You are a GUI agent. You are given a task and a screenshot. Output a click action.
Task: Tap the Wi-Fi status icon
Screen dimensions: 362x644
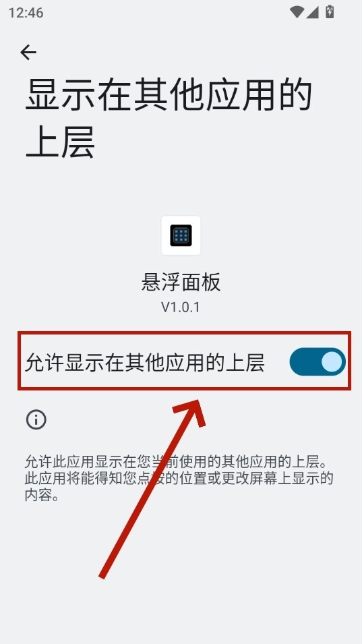point(297,12)
